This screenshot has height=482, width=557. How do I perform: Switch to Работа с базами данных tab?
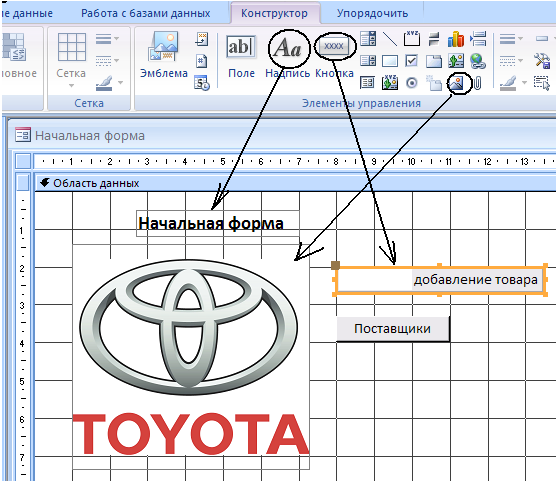[x=145, y=13]
